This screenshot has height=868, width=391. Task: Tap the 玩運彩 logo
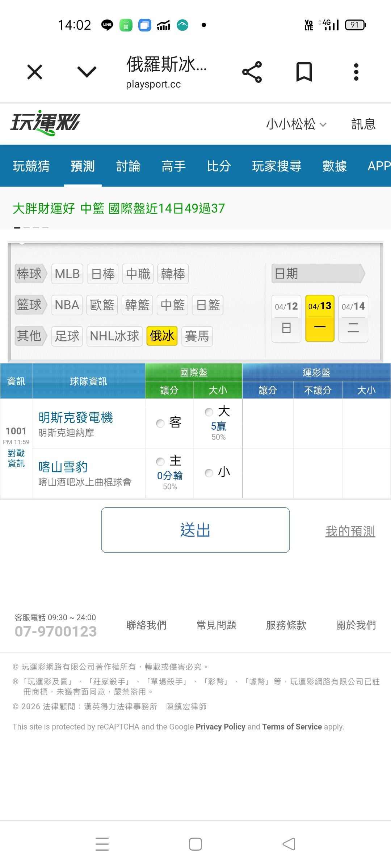45,123
